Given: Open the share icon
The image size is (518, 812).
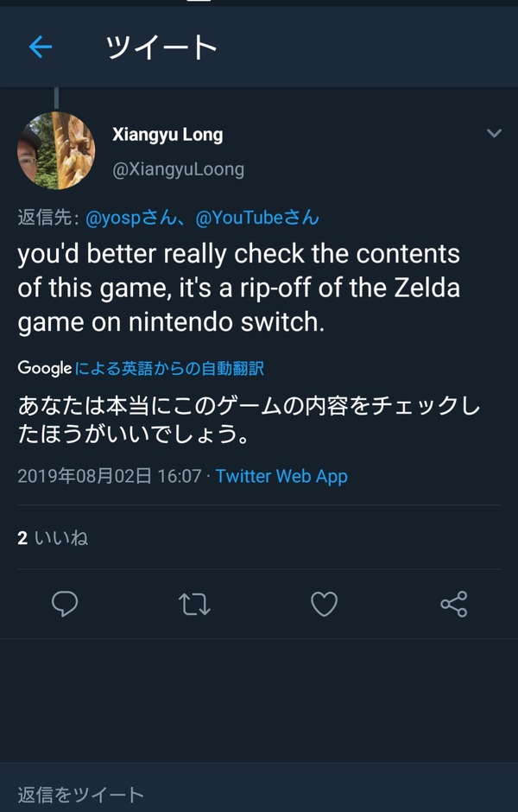Looking at the screenshot, I should click(454, 604).
